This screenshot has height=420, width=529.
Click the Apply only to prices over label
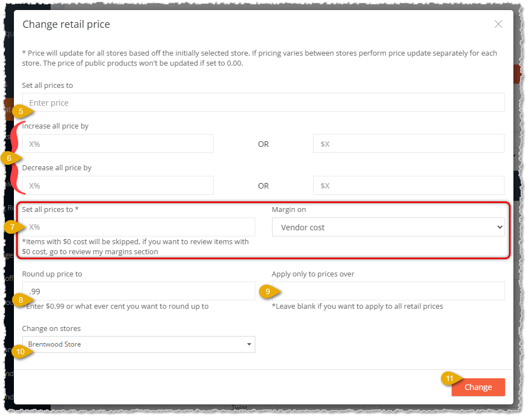tap(313, 274)
